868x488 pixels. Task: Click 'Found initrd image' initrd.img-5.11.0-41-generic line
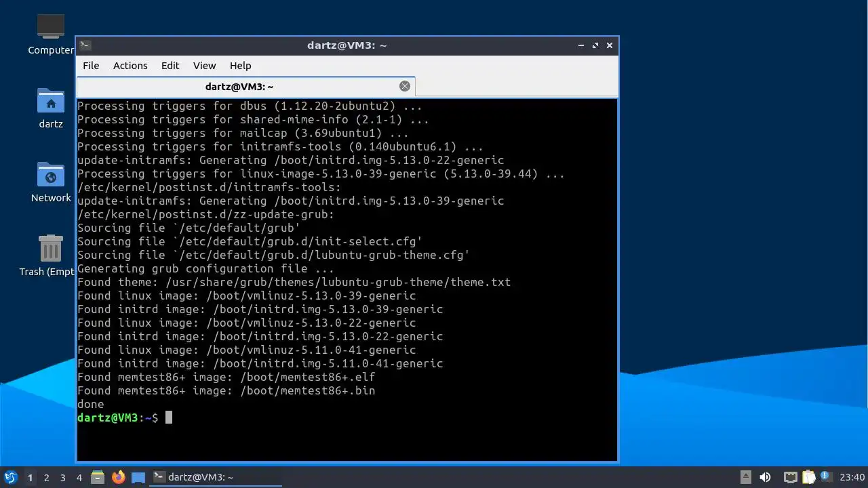(260, 363)
